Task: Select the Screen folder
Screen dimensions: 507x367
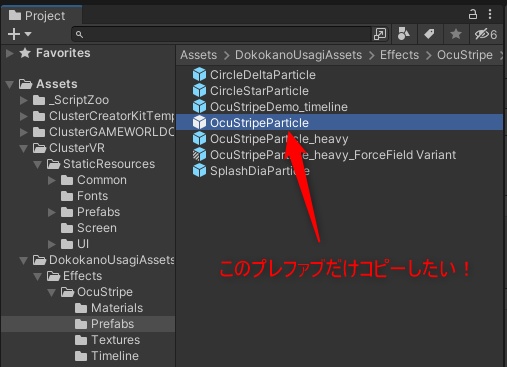Action: [x=88, y=228]
